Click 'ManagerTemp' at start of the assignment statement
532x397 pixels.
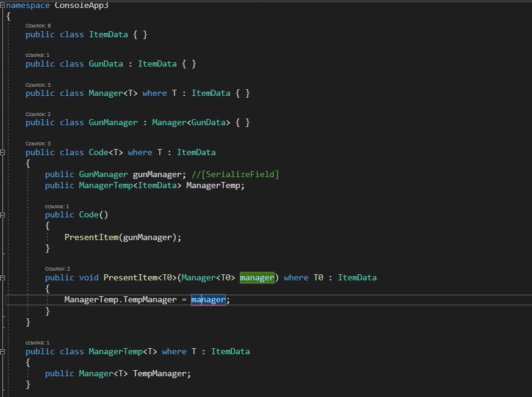[92, 300]
